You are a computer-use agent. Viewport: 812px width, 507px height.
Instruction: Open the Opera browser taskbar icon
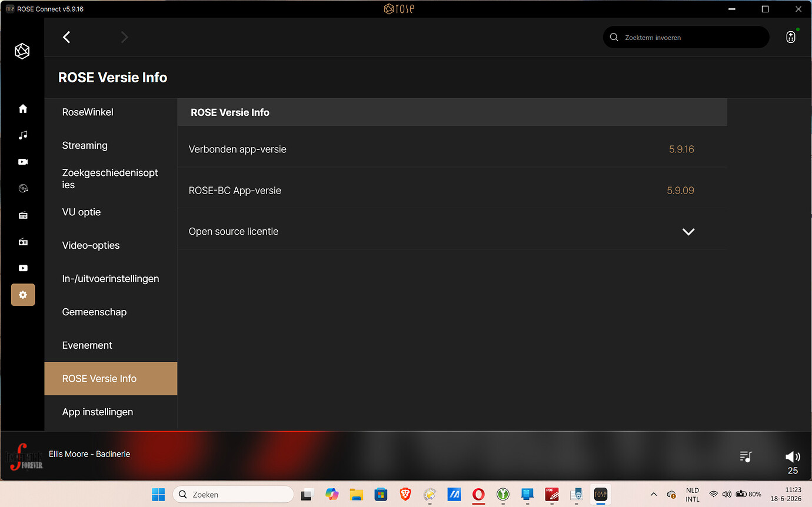tap(478, 495)
